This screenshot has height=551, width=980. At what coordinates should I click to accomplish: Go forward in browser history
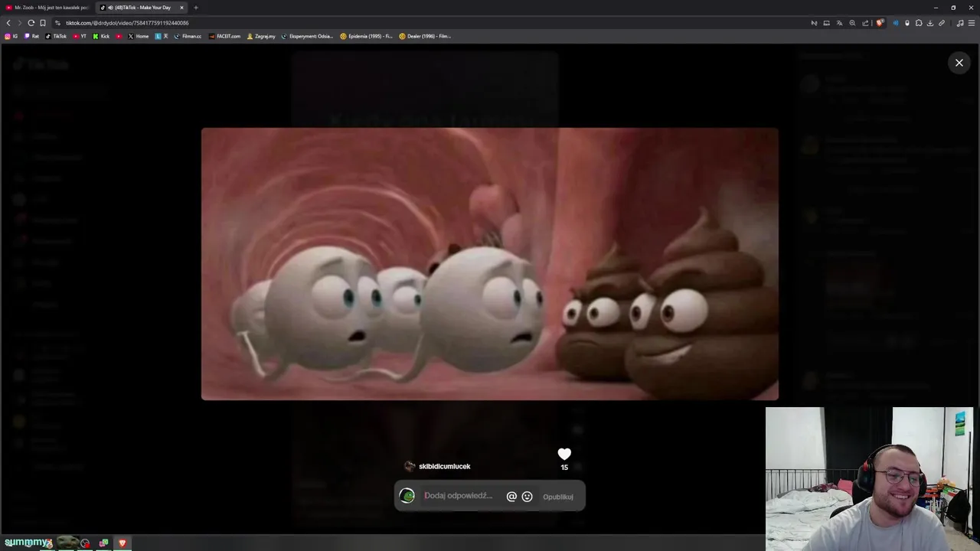point(20,23)
